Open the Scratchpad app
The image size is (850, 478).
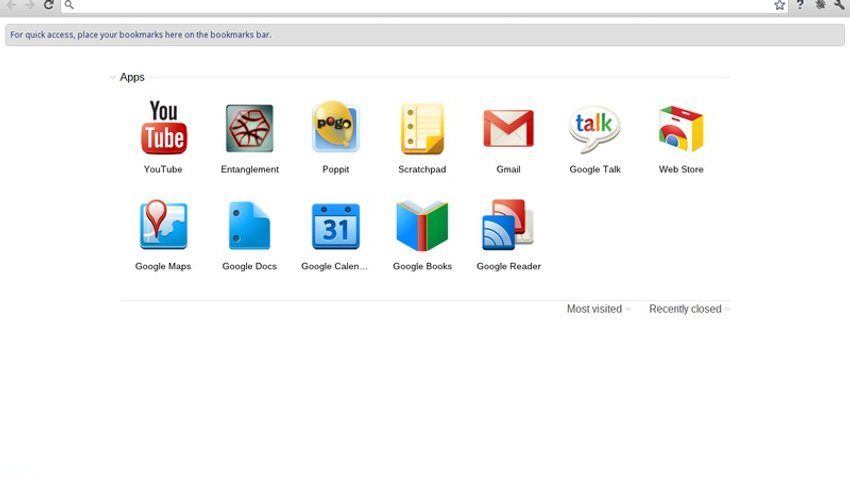click(x=422, y=128)
